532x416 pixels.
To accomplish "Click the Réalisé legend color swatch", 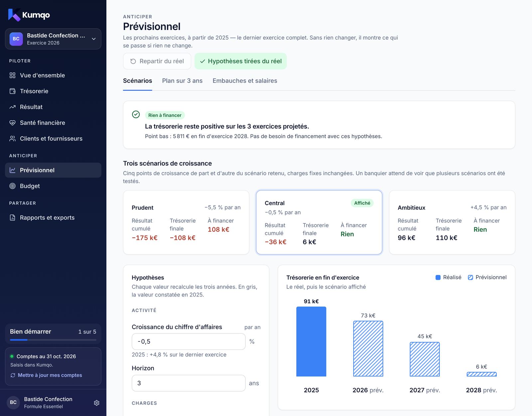I will point(438,278).
